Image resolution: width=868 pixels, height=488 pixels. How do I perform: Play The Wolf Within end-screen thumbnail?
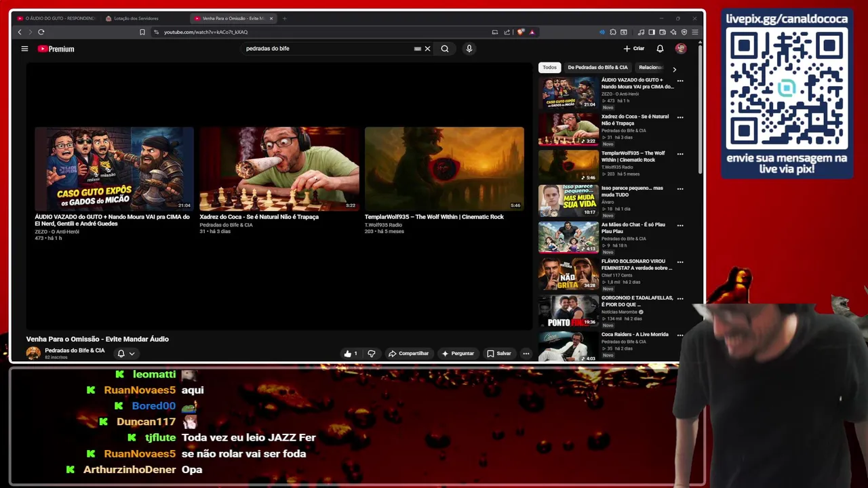point(444,169)
